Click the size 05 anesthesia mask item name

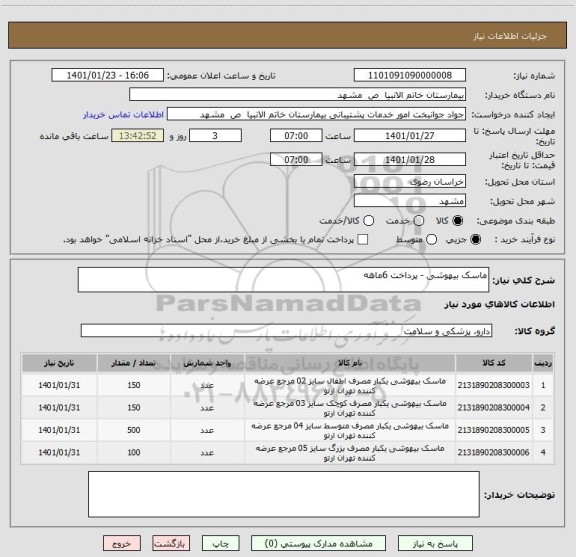tap(350, 453)
